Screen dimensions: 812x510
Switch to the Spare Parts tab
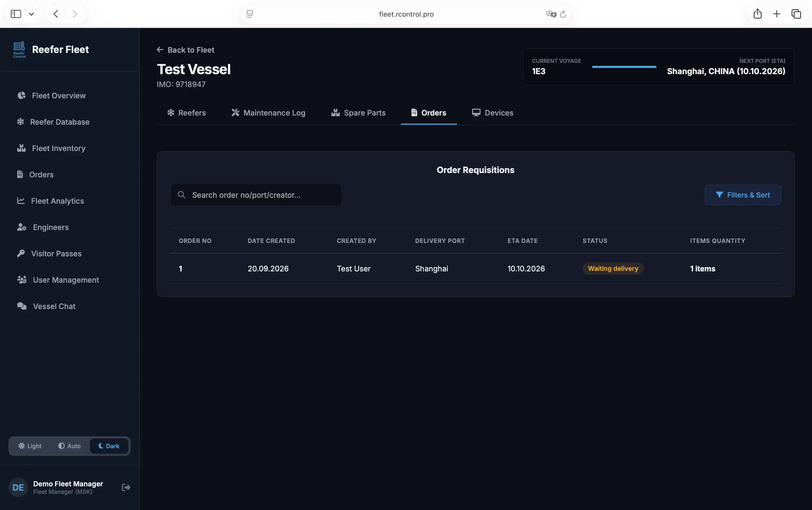click(x=358, y=113)
